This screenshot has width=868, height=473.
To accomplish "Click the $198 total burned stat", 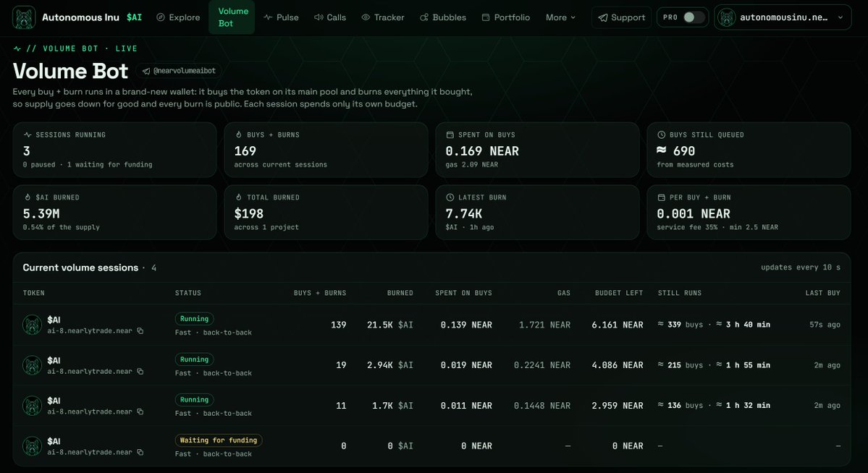I will coord(248,213).
